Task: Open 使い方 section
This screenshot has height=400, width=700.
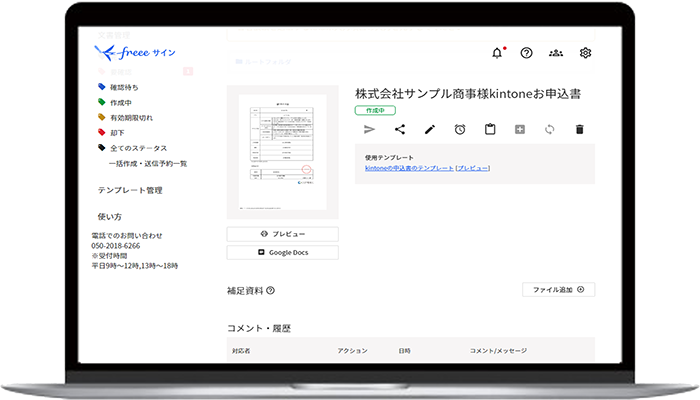Action: [x=110, y=217]
